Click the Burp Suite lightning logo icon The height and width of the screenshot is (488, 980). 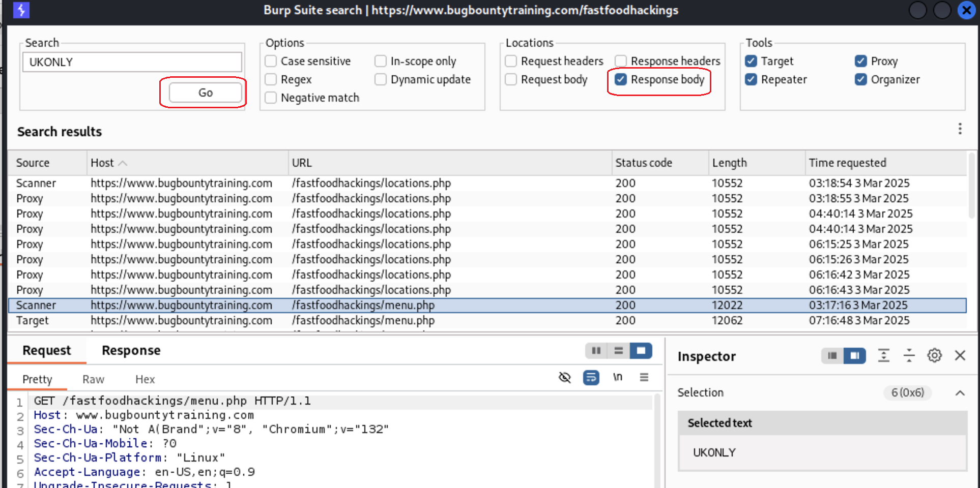[x=21, y=10]
